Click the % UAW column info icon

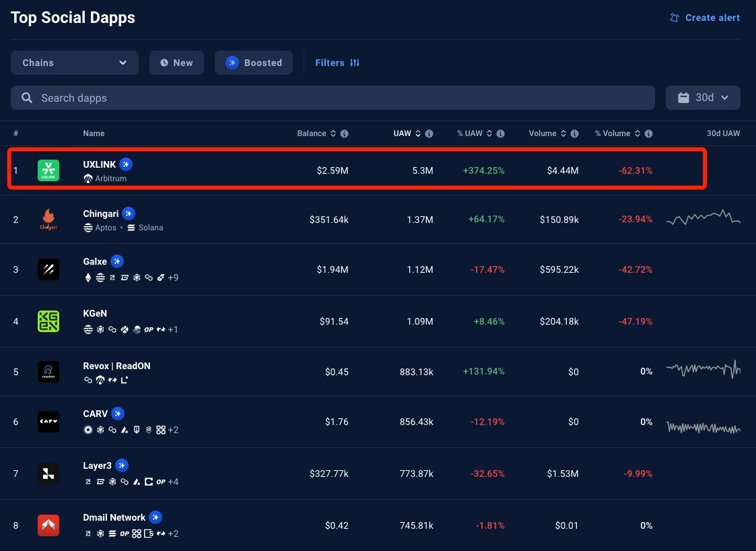coord(500,133)
